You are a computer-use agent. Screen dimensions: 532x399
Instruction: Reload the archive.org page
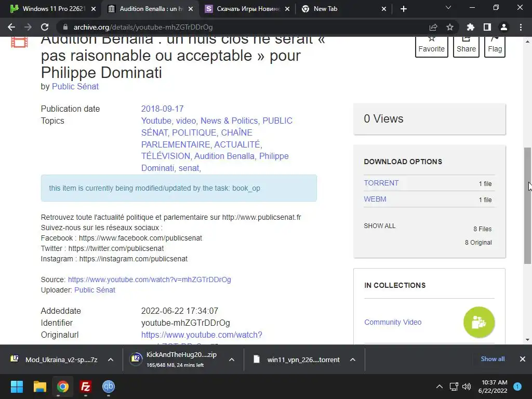click(x=45, y=27)
